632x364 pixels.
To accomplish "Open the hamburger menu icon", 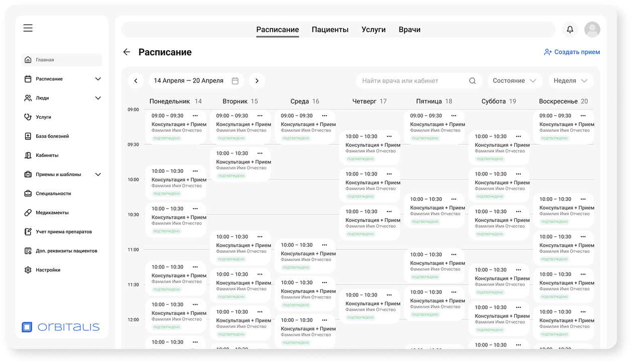I will click(x=28, y=28).
